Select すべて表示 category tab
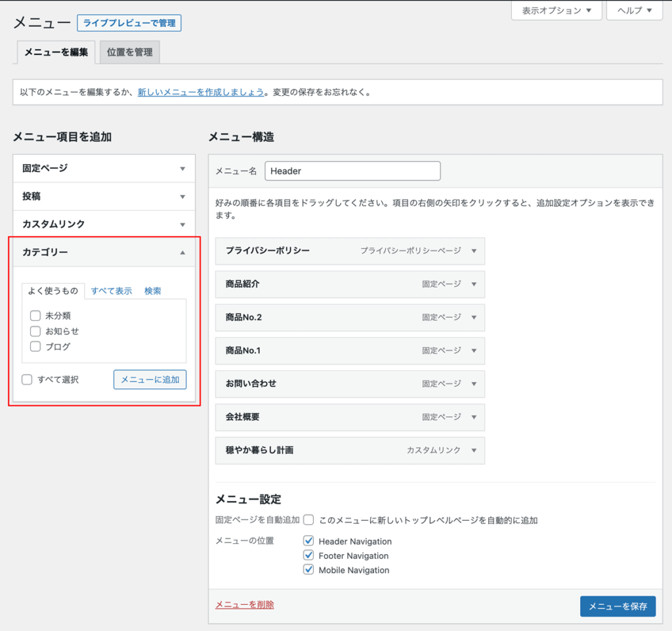This screenshot has height=631, width=672. coord(112,291)
